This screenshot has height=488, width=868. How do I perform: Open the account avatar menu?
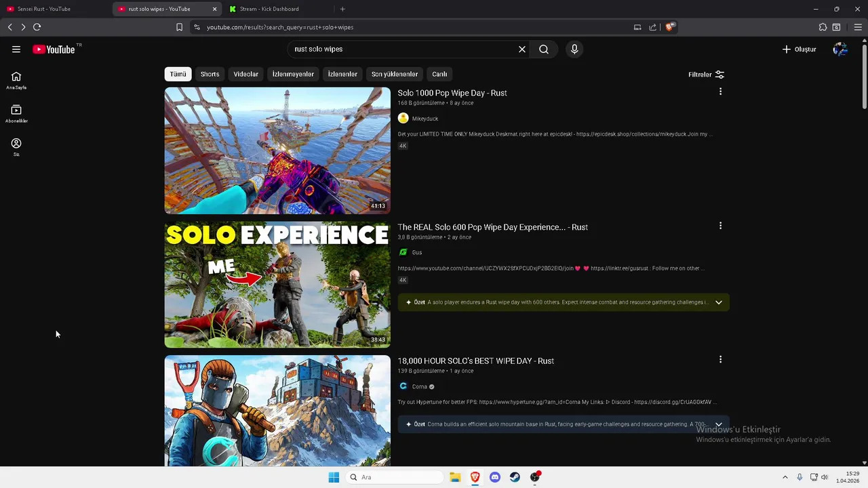(x=840, y=49)
